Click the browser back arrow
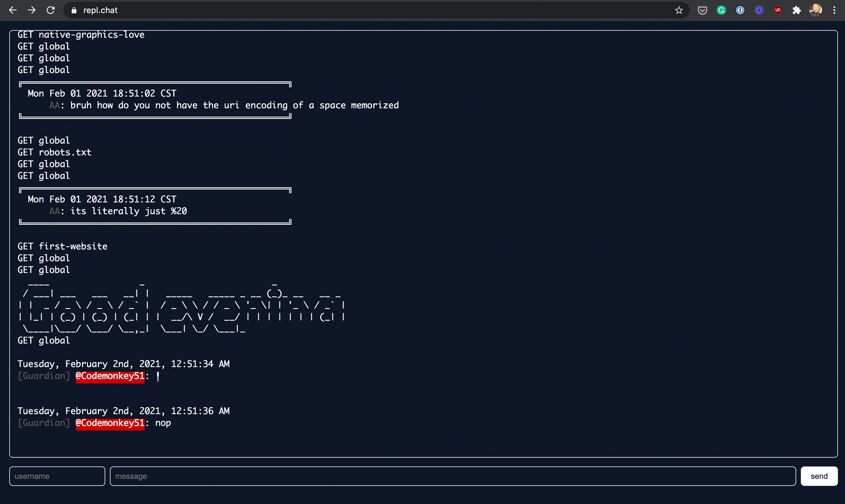 [13, 10]
